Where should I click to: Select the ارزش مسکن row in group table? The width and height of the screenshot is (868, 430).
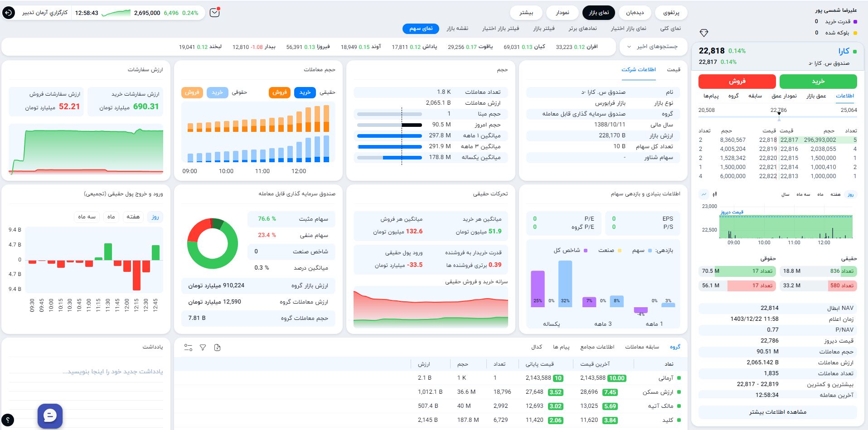(x=431, y=392)
